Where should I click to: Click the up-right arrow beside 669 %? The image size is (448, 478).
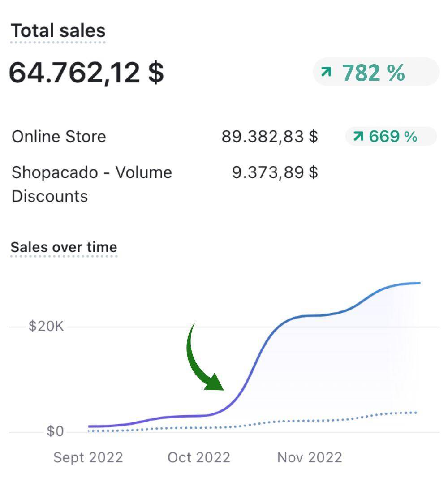click(358, 136)
